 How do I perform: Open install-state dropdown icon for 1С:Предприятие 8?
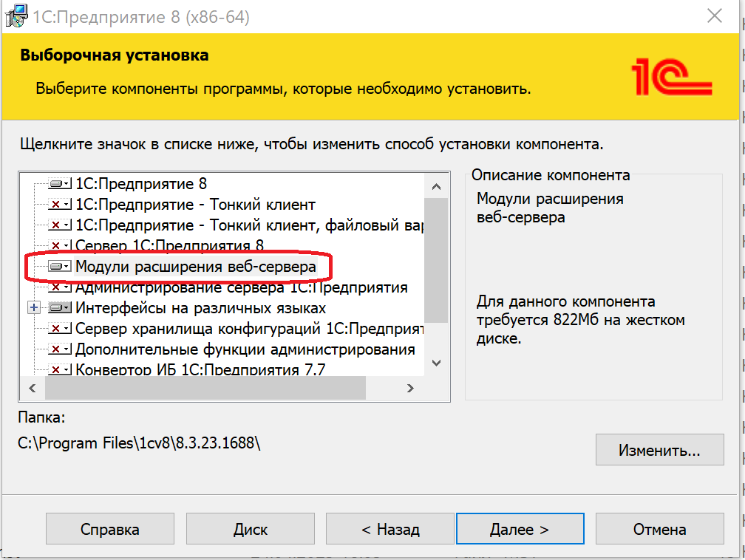pos(60,183)
